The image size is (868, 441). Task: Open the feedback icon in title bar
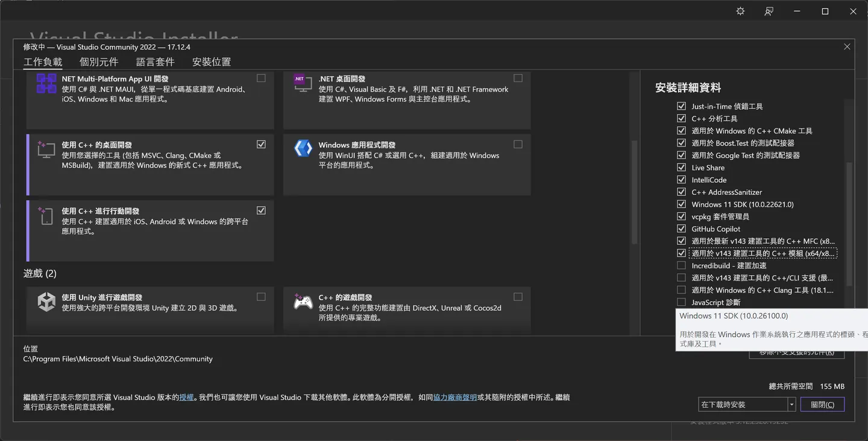(x=769, y=11)
